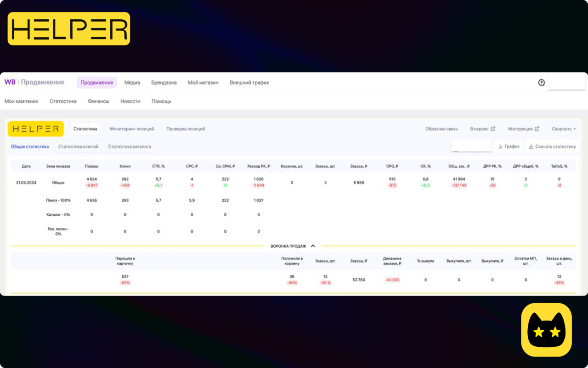This screenshot has height=368, width=588.
Task: Click the Дата column header
Action: point(26,166)
